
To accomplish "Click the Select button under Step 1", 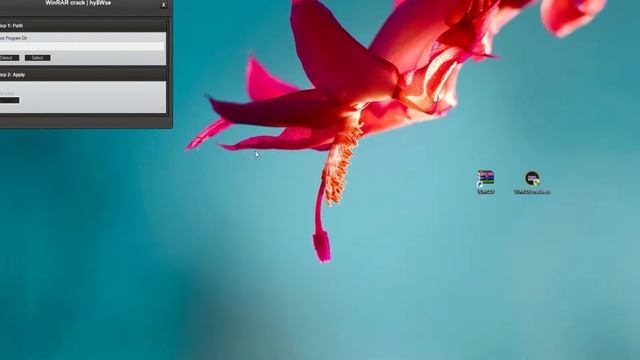I will point(38,58).
